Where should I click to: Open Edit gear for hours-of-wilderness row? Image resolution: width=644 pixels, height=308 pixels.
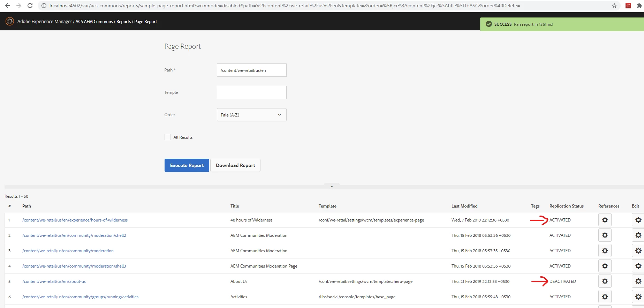click(x=638, y=220)
